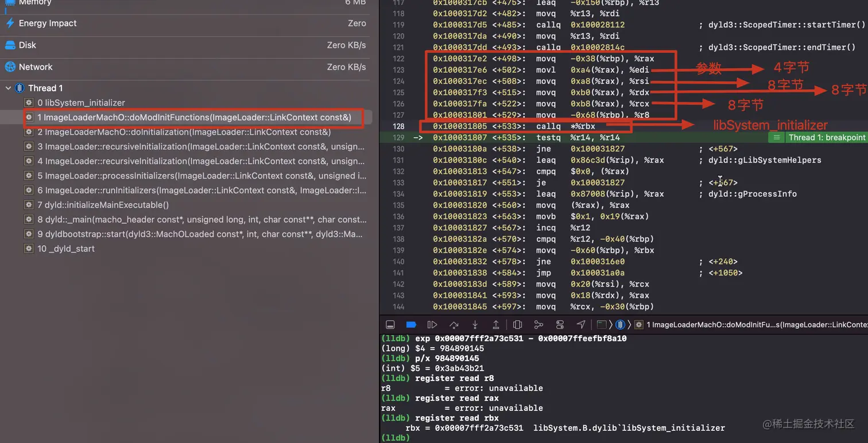868x443 pixels.
Task: Click the Energy Impact lightning icon
Action: point(10,24)
